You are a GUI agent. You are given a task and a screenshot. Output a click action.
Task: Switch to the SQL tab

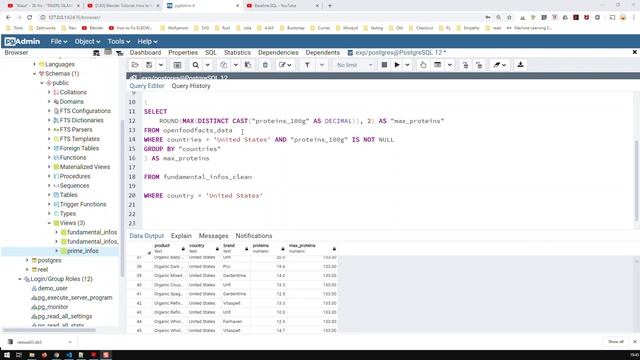click(x=211, y=53)
